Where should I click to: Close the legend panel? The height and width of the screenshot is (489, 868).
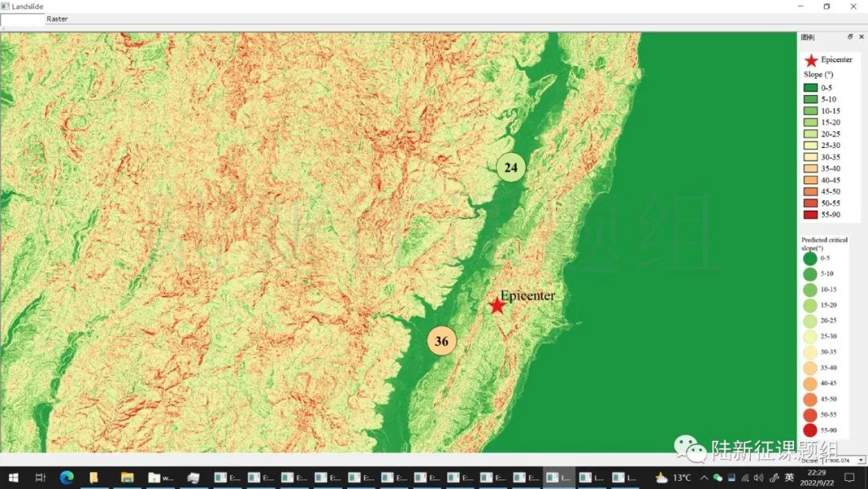(861, 37)
